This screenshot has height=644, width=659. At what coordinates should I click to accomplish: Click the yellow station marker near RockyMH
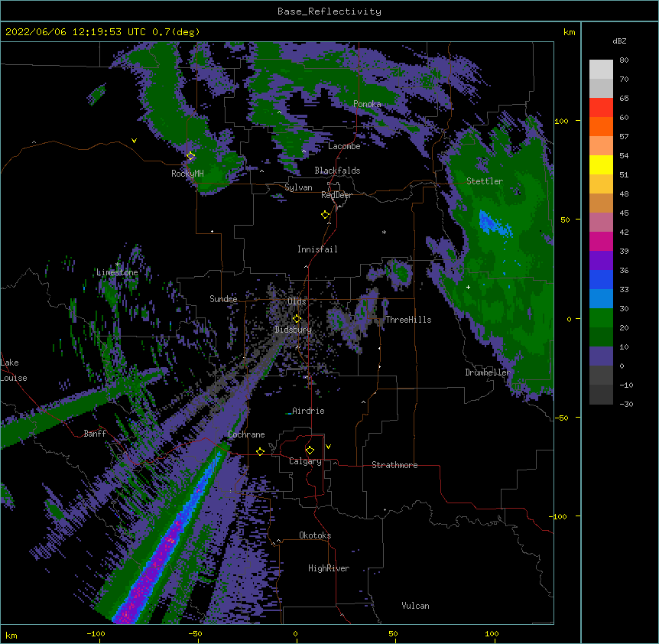point(190,155)
